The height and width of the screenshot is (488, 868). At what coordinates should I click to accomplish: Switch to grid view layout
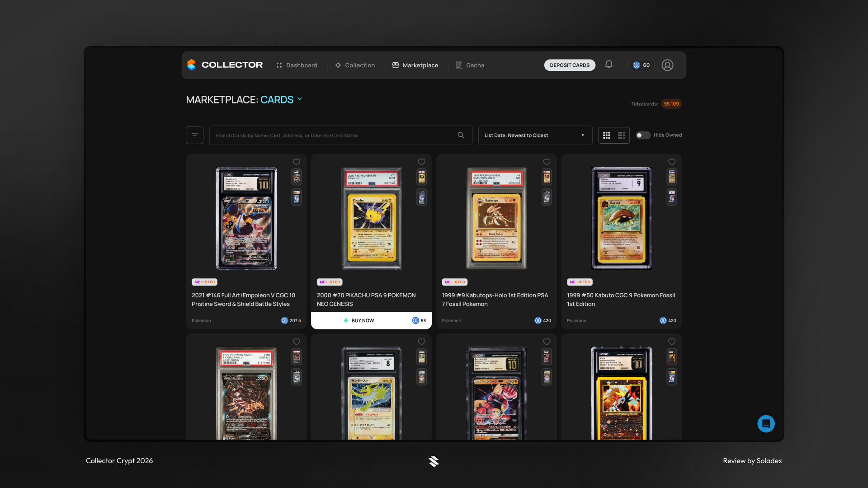(x=606, y=135)
